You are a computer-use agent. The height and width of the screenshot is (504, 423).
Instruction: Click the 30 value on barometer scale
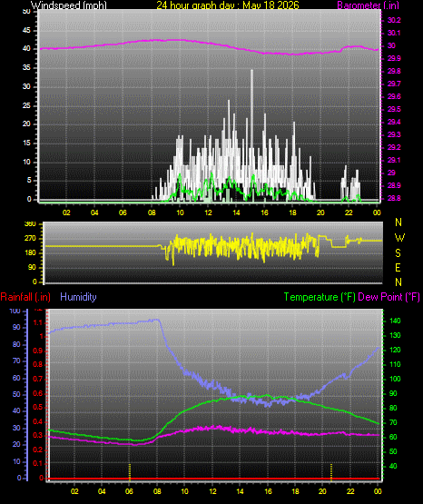pos(391,45)
